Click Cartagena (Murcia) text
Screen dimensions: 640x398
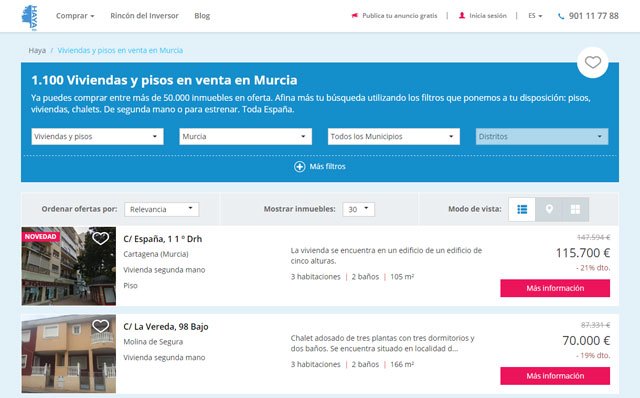click(156, 254)
